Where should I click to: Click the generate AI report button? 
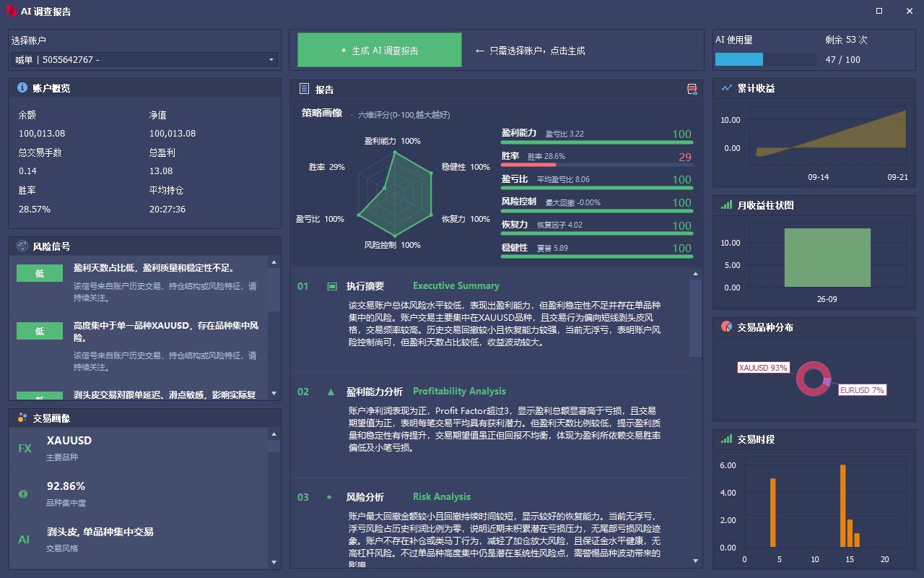380,50
